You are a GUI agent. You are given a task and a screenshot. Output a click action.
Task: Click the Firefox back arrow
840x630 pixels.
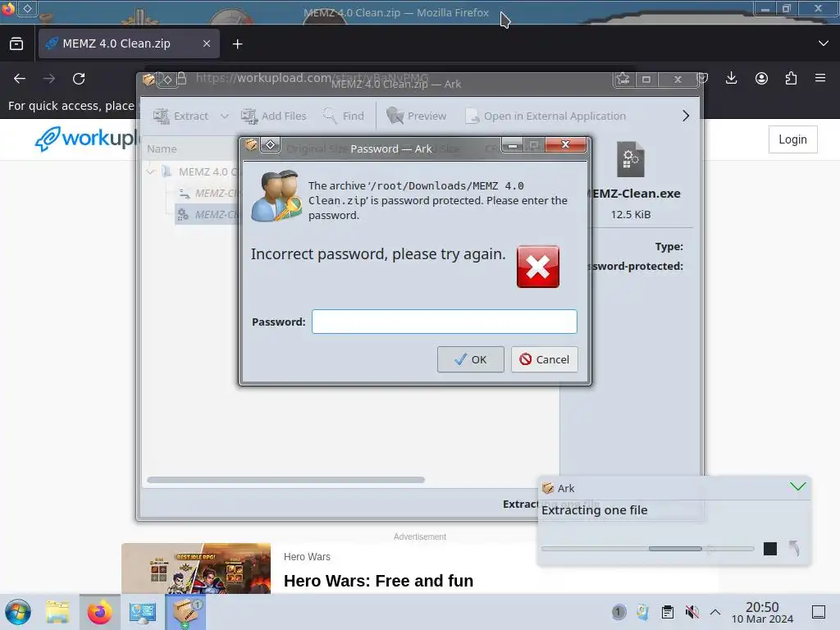[20, 79]
